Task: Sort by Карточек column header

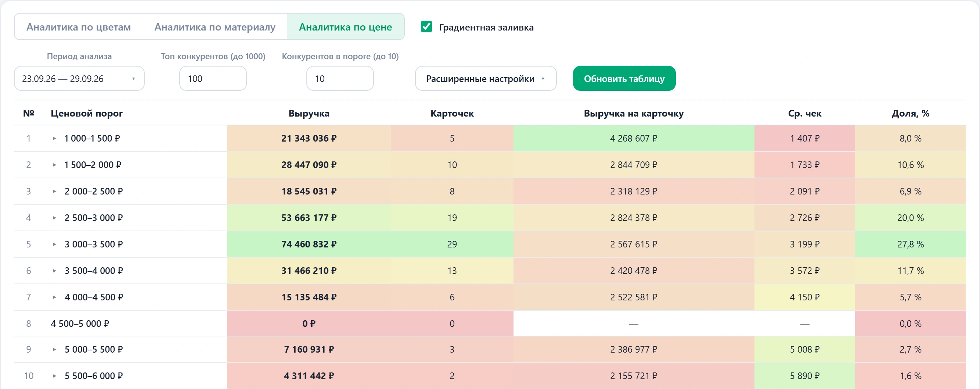Action: tap(452, 113)
